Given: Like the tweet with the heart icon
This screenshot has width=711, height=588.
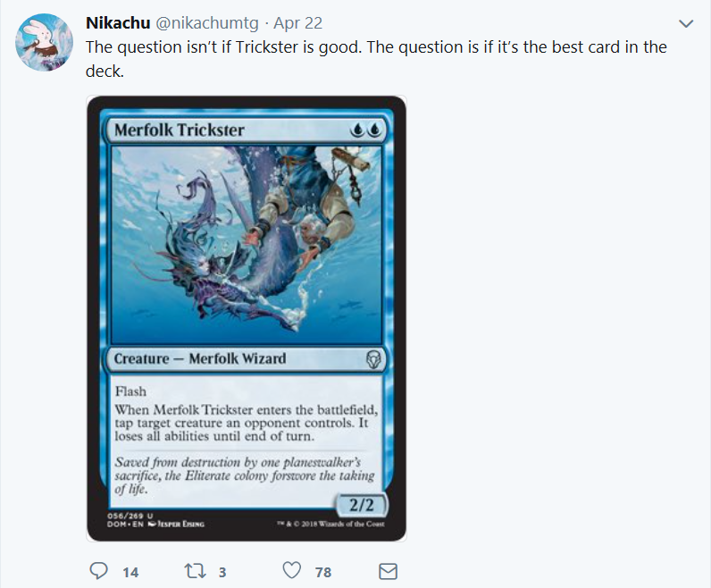Looking at the screenshot, I should tap(291, 570).
